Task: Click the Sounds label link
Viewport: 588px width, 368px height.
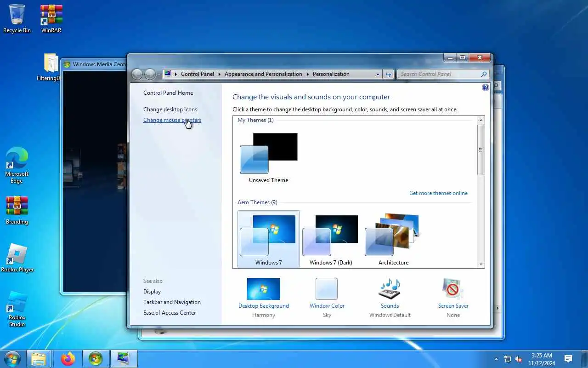Action: 390,306
